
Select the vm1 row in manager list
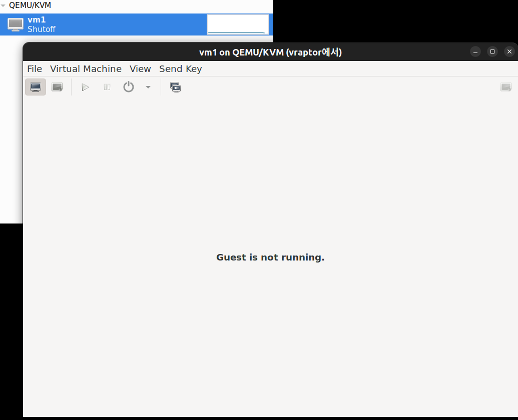[x=137, y=24]
